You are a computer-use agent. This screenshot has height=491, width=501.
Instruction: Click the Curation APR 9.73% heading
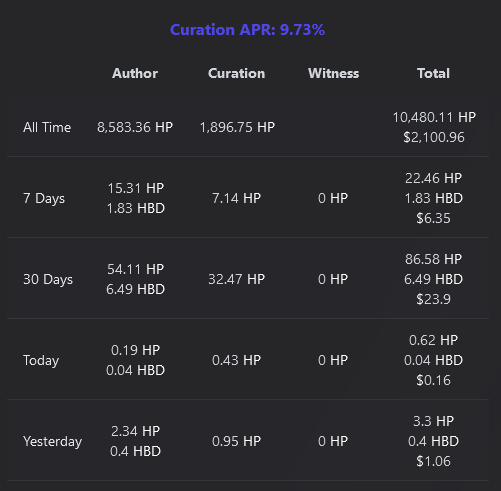coord(247,30)
